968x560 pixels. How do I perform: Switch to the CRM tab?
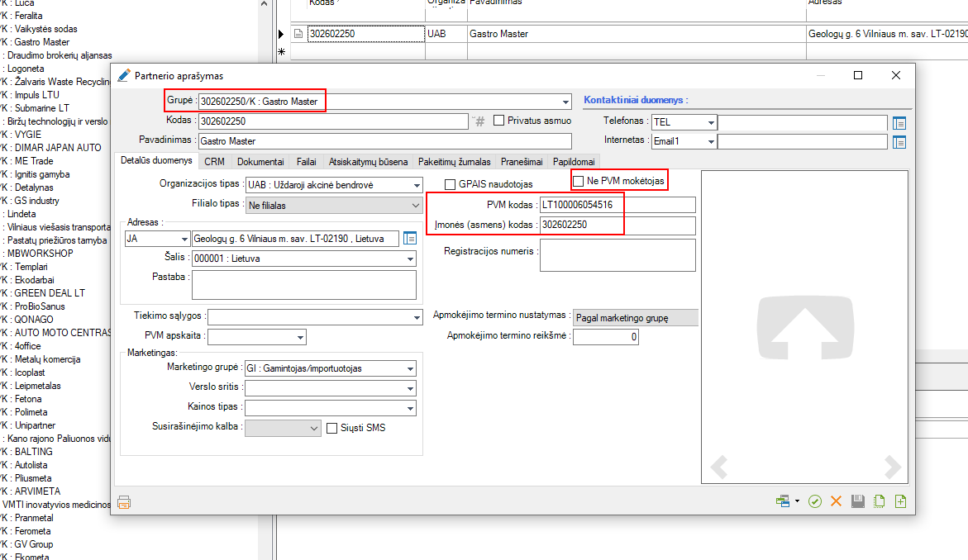[214, 162]
